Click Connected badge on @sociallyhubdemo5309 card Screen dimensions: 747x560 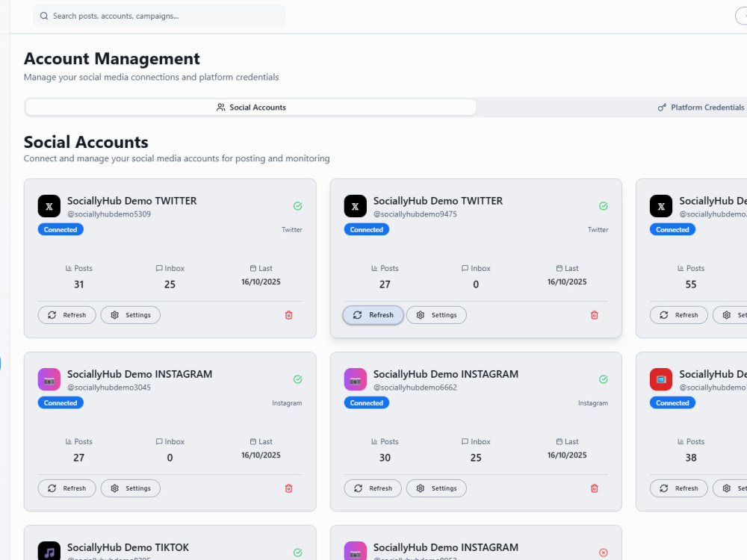click(x=61, y=229)
